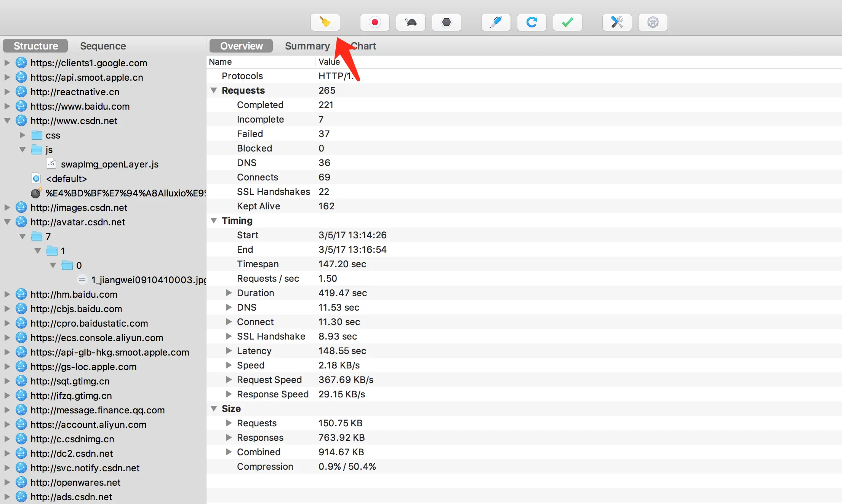Expand the Duration timing row
Screen dimensions: 842x504
(229, 293)
